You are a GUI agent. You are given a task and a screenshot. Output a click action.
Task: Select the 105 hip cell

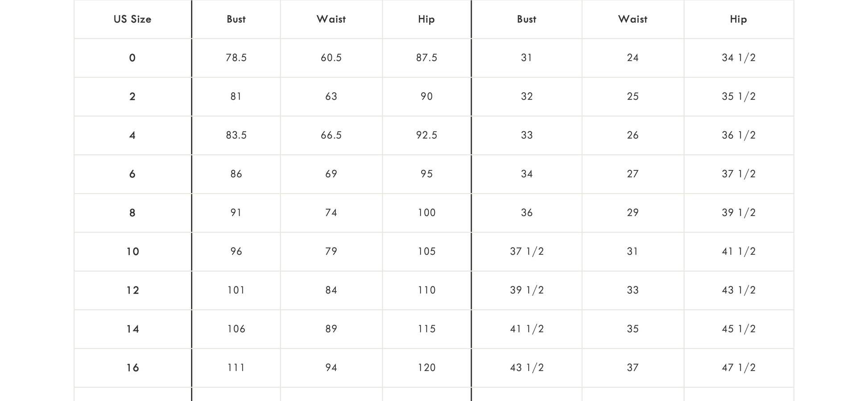426,252
